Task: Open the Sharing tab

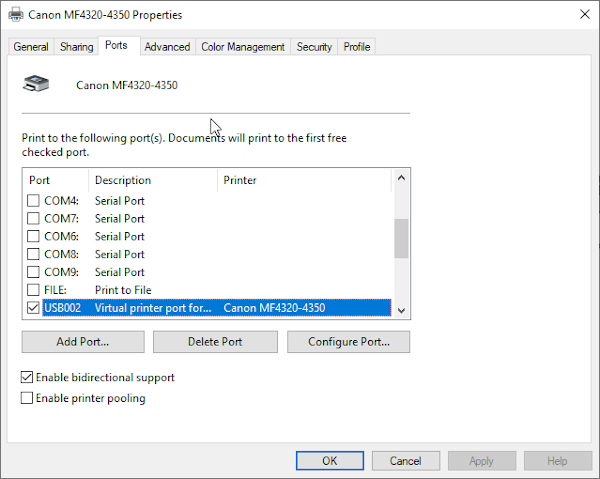Action: [76, 47]
